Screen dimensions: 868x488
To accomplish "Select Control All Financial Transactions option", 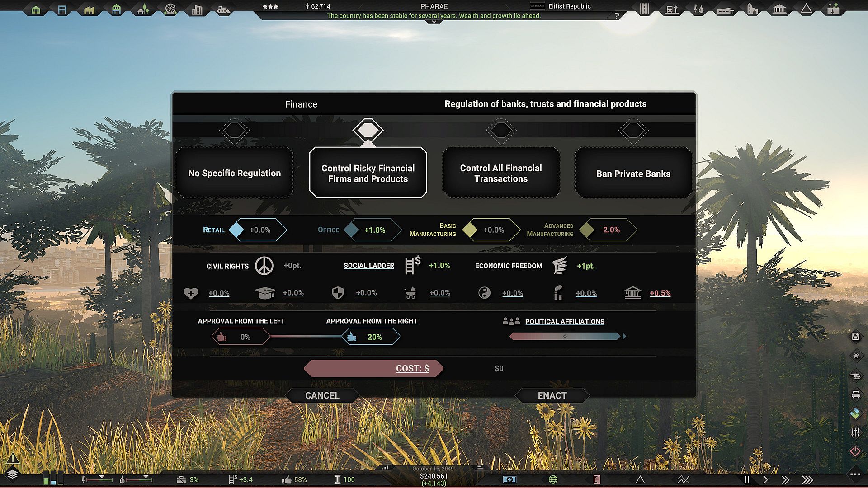I will pyautogui.click(x=501, y=173).
